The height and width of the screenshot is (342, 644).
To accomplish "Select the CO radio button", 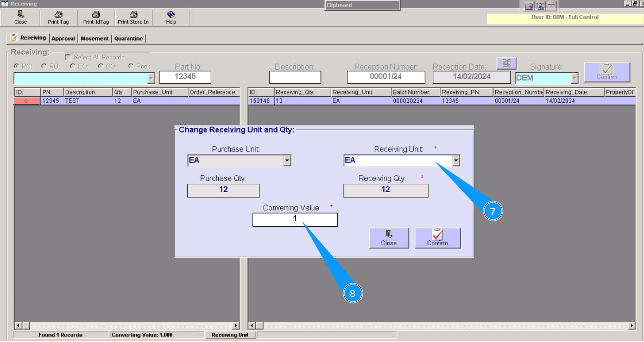I will point(100,66).
